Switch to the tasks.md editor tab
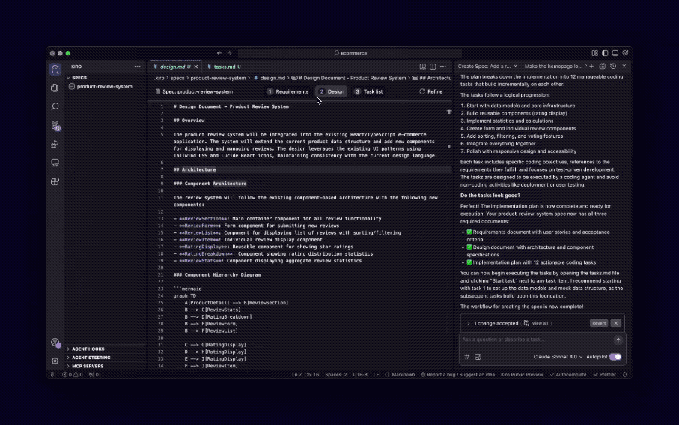This screenshot has height=425, width=679. tap(224, 67)
